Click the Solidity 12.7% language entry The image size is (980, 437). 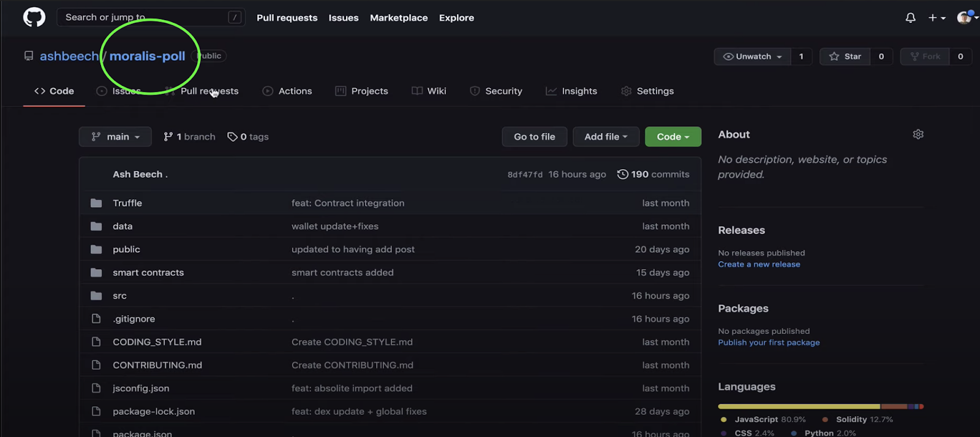click(x=858, y=419)
